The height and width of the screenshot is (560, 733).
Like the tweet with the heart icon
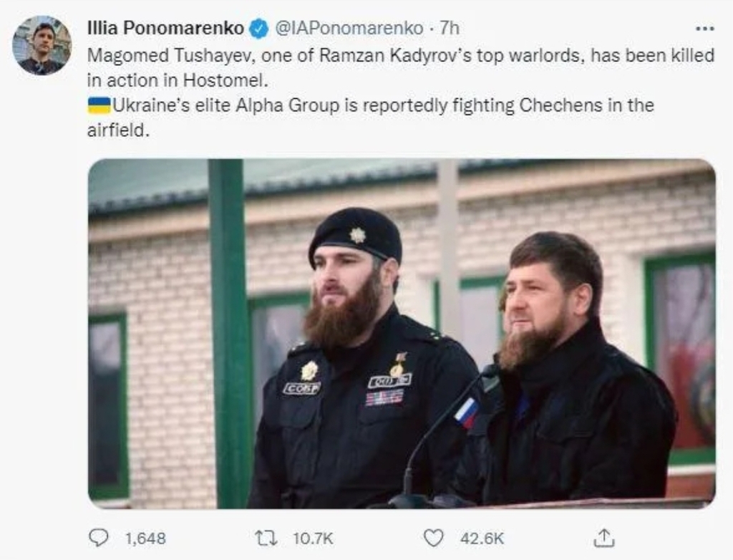pos(433,538)
